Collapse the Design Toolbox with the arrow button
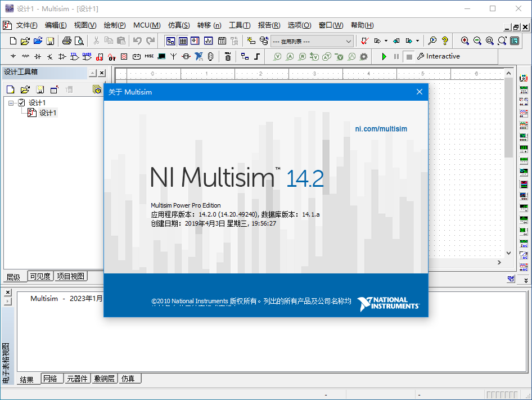Image resolution: width=532 pixels, height=400 pixels. pyautogui.click(x=93, y=73)
